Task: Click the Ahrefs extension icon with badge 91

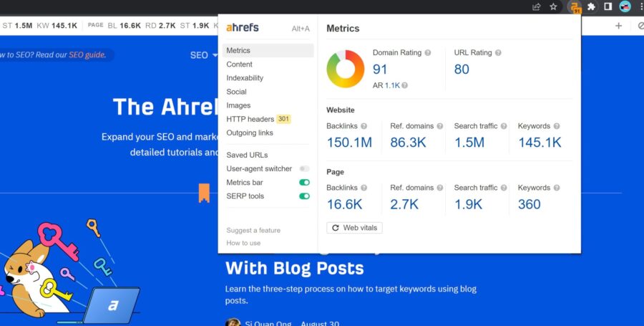Action: click(x=575, y=7)
